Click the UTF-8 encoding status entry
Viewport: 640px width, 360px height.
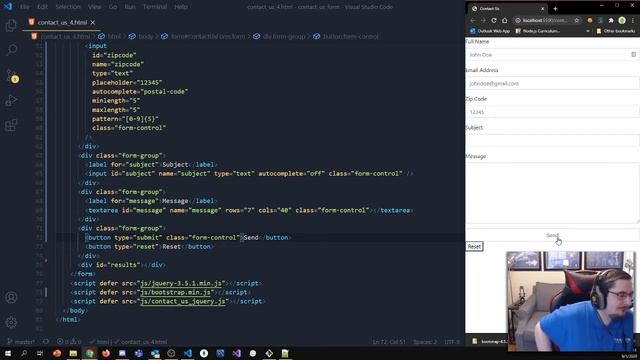452,342
